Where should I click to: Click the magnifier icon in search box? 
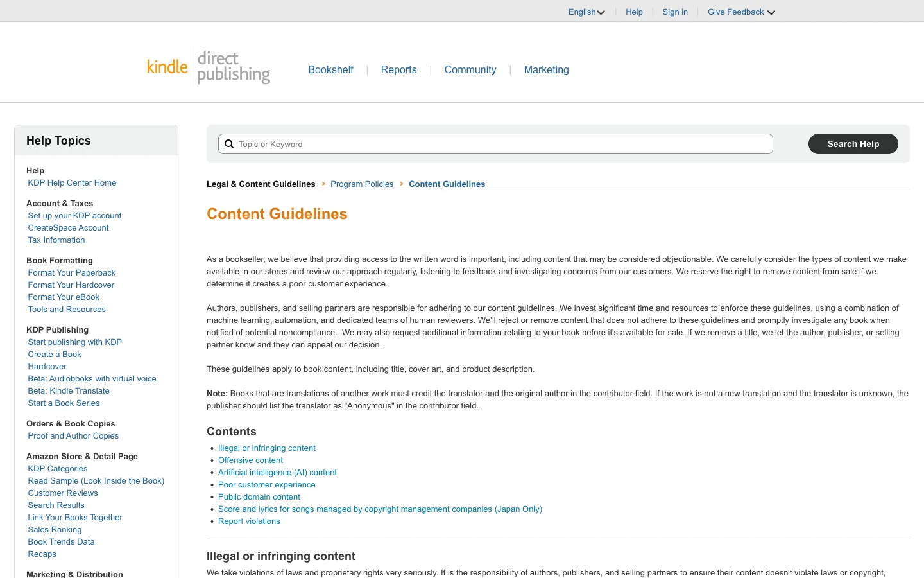[x=229, y=144]
